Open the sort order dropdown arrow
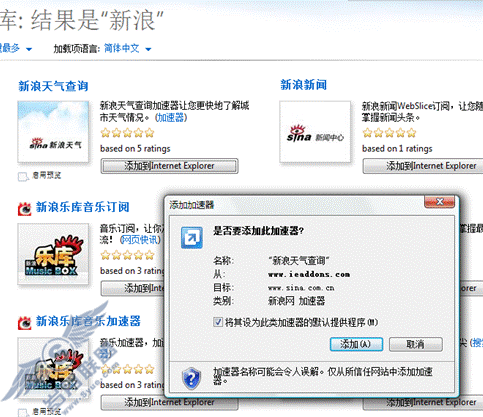483x417 pixels. [29, 49]
